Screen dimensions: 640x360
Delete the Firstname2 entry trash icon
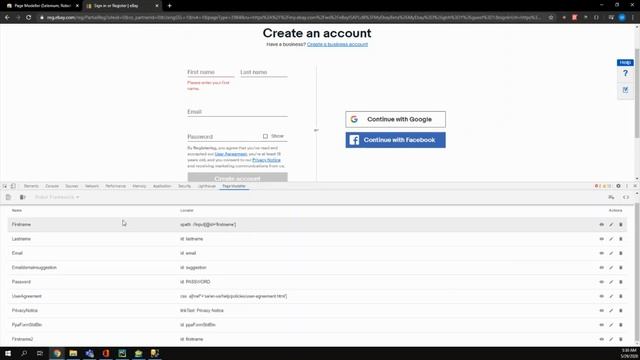click(621, 339)
